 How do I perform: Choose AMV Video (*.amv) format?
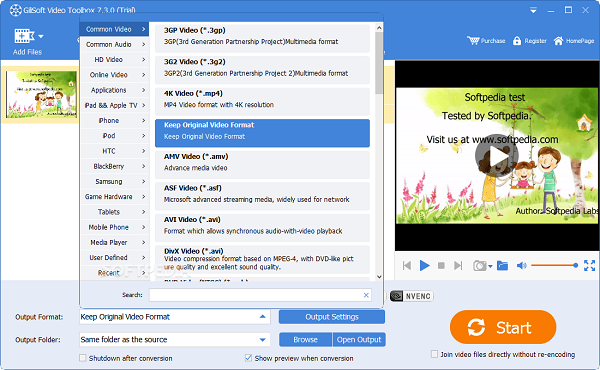(x=262, y=165)
